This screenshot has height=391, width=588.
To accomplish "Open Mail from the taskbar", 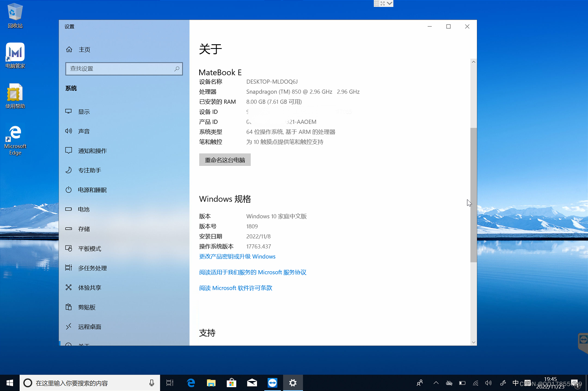I will [x=252, y=383].
